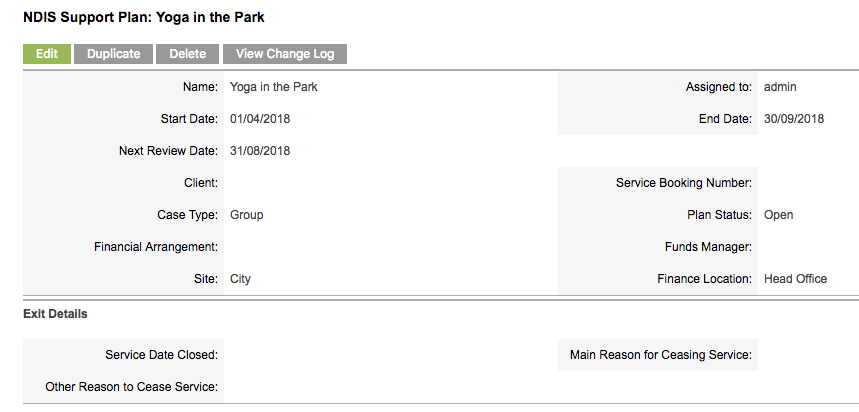The width and height of the screenshot is (859, 412).
Task: Click the Plan Status value Open
Action: point(778,215)
